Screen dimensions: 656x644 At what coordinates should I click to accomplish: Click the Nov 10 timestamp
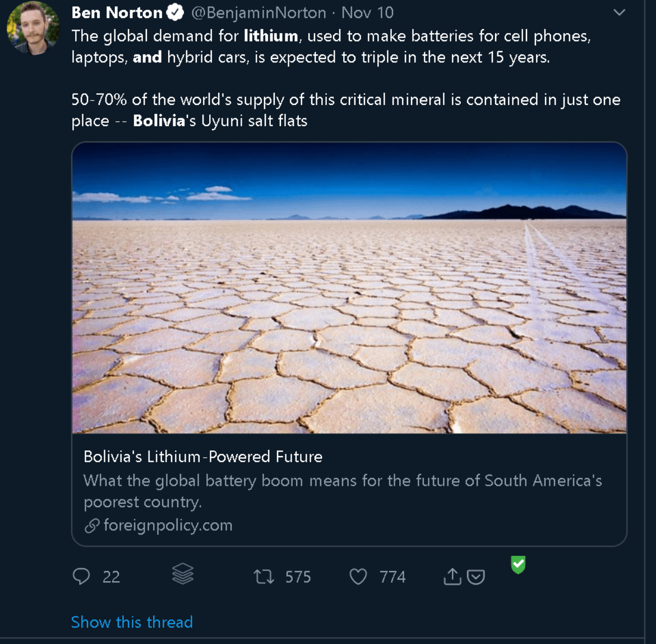click(x=367, y=12)
